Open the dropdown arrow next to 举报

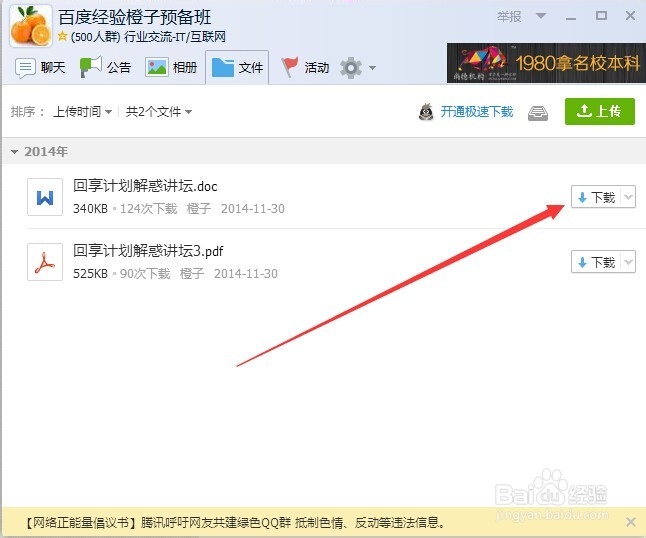coord(541,16)
